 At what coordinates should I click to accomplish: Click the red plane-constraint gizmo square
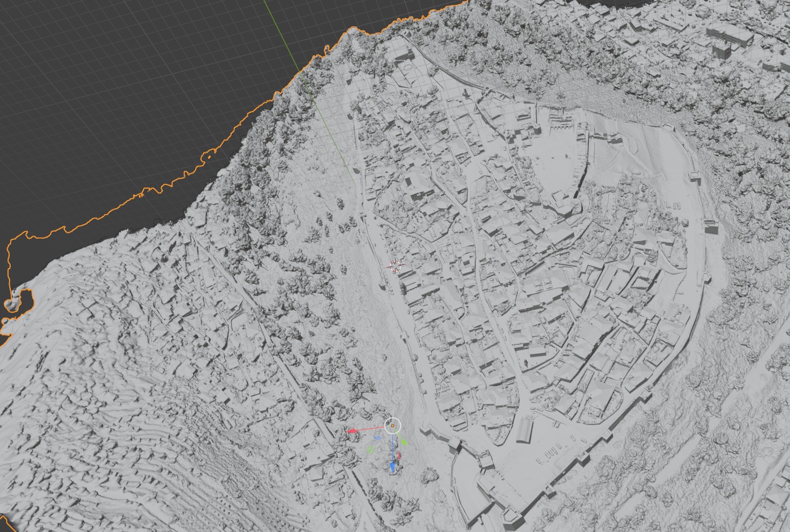399,455
